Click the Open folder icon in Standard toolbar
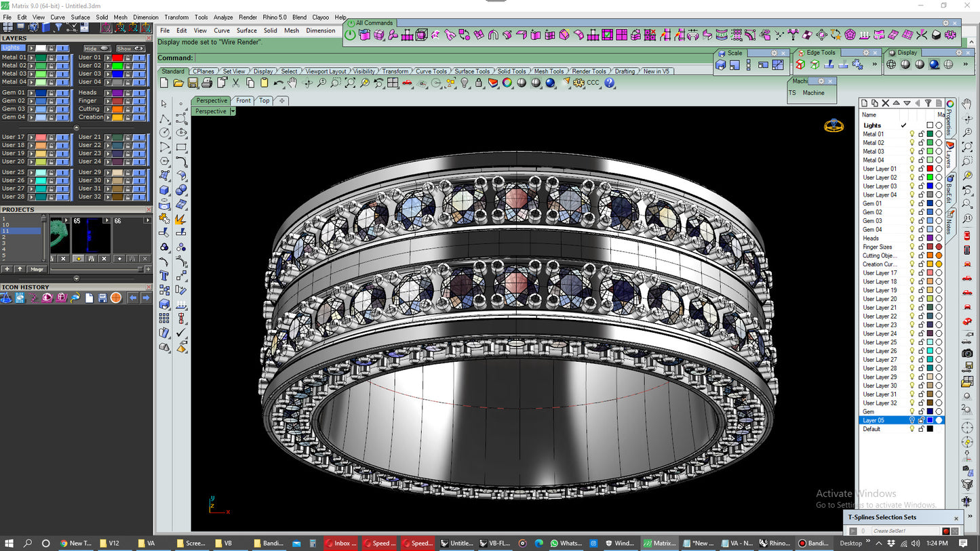The height and width of the screenshot is (551, 980). point(178,83)
